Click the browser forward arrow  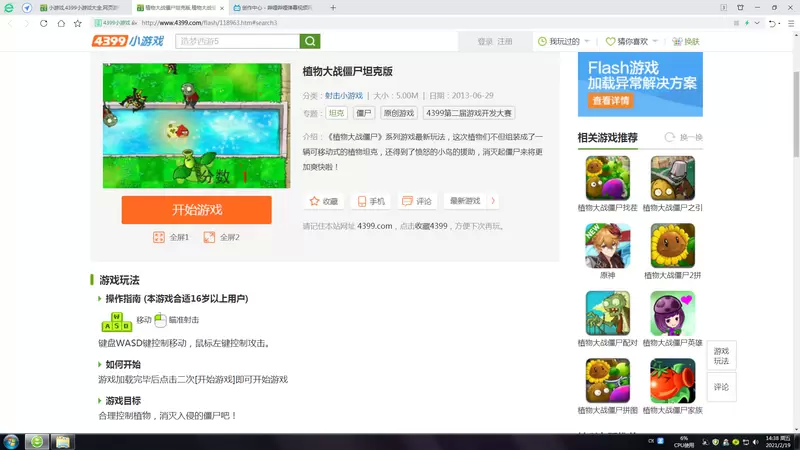[27, 23]
